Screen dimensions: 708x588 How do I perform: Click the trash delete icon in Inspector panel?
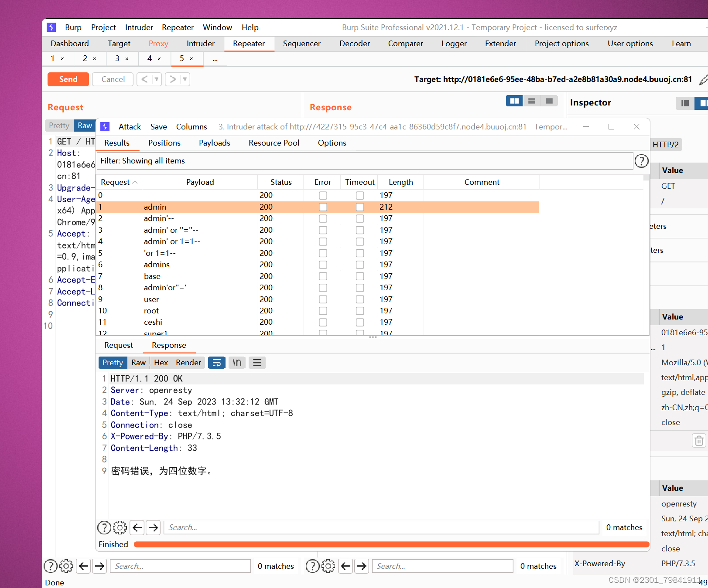click(x=699, y=440)
